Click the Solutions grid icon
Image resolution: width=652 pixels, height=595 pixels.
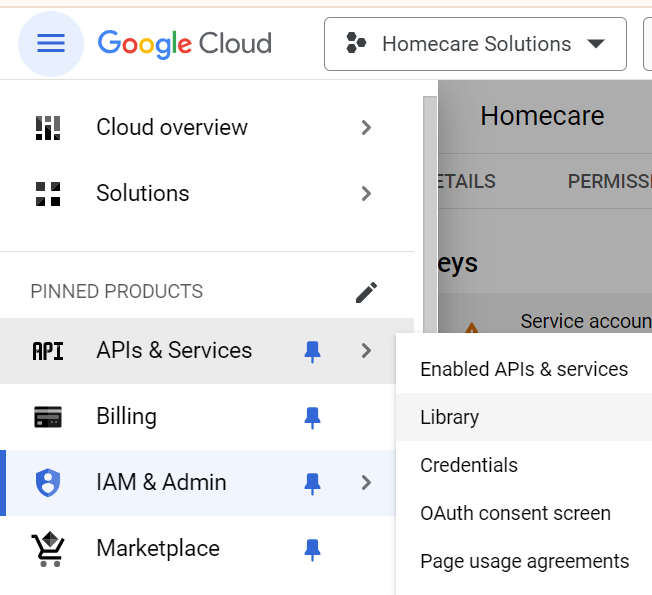(x=48, y=194)
